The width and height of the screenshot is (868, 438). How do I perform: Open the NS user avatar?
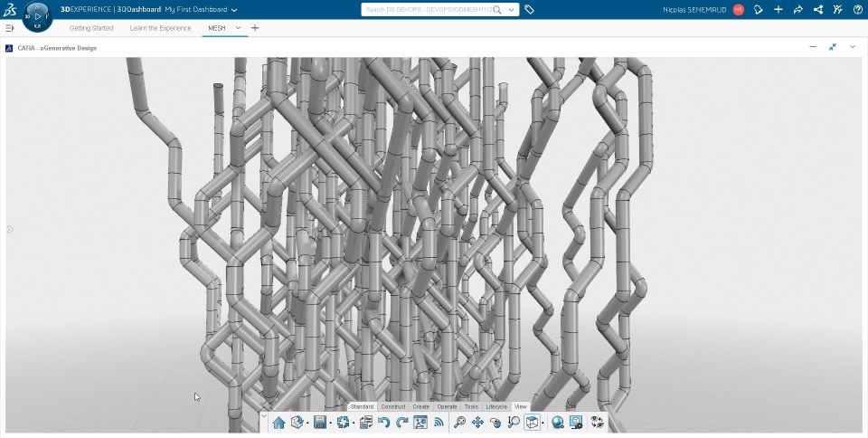738,9
